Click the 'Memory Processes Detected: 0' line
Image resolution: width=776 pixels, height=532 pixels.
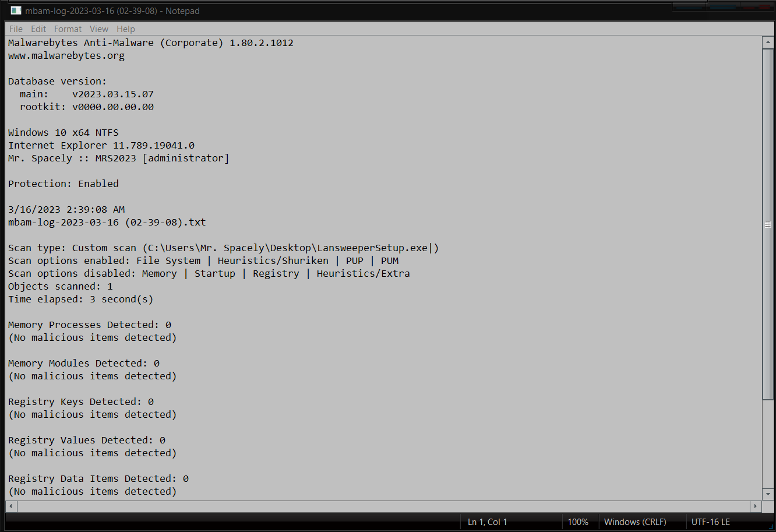click(x=90, y=325)
